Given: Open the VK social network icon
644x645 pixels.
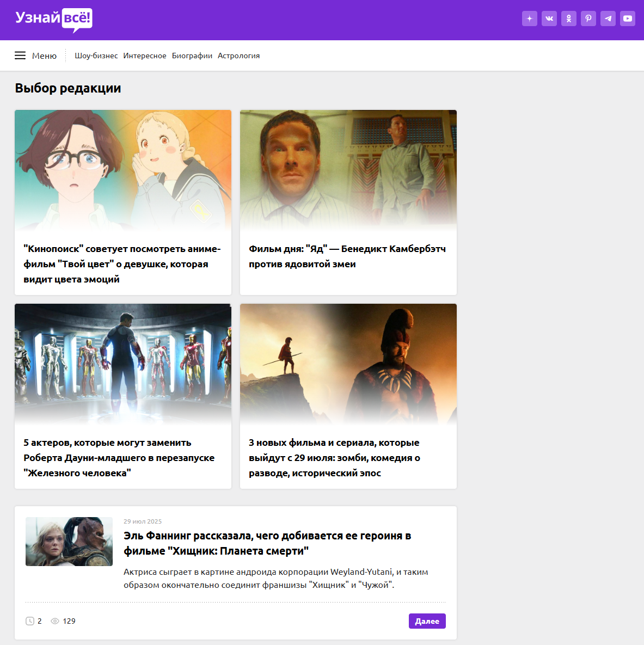Looking at the screenshot, I should pyautogui.click(x=549, y=19).
